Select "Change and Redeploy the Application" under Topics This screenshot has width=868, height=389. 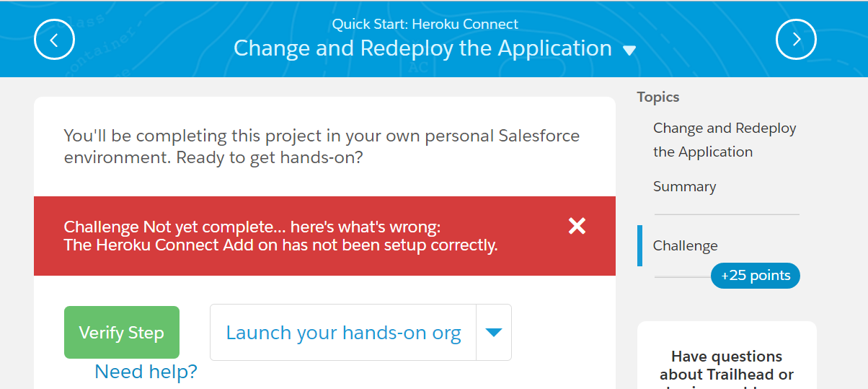pyautogui.click(x=725, y=140)
